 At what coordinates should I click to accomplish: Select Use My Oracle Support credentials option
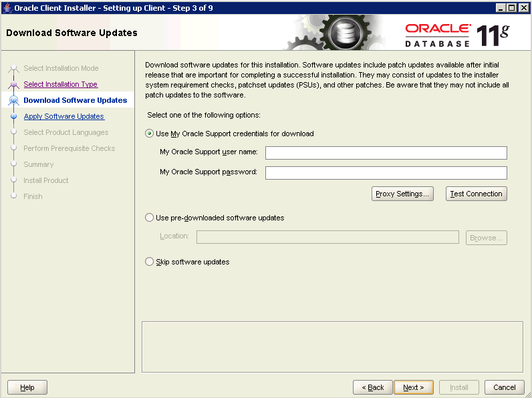[x=150, y=134]
